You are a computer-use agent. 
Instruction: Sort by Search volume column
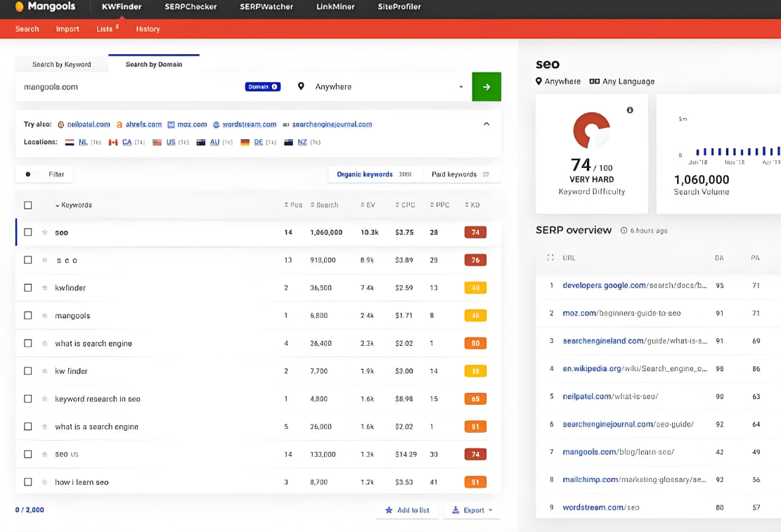pos(324,205)
